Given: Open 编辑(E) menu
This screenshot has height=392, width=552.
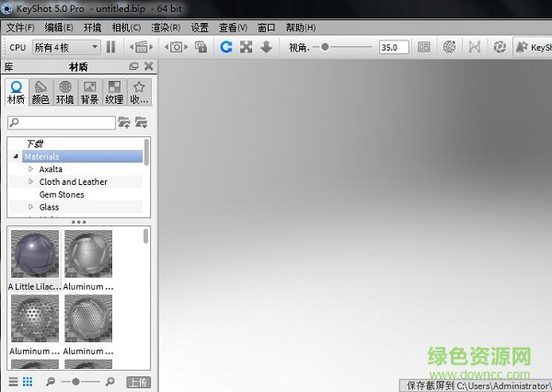Looking at the screenshot, I should tap(59, 28).
